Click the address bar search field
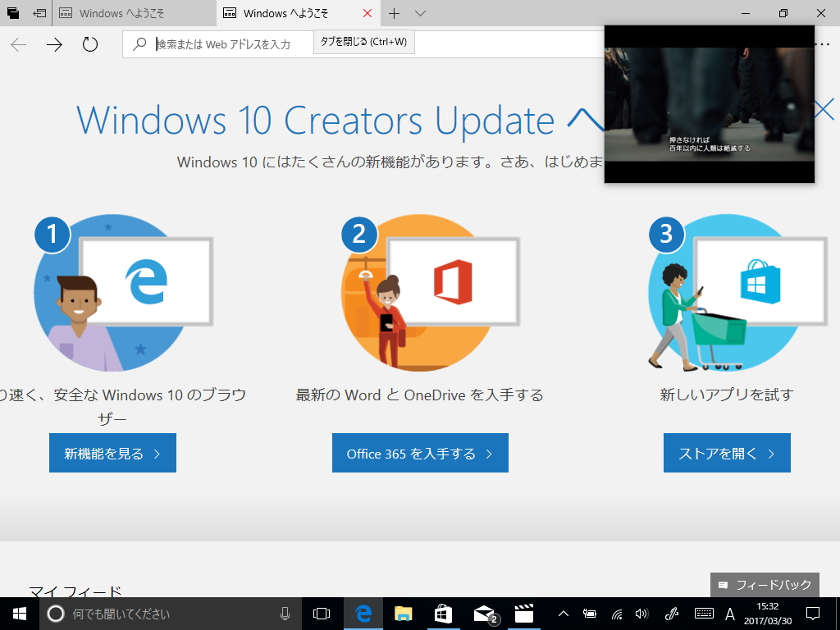840x630 pixels. click(x=364, y=44)
